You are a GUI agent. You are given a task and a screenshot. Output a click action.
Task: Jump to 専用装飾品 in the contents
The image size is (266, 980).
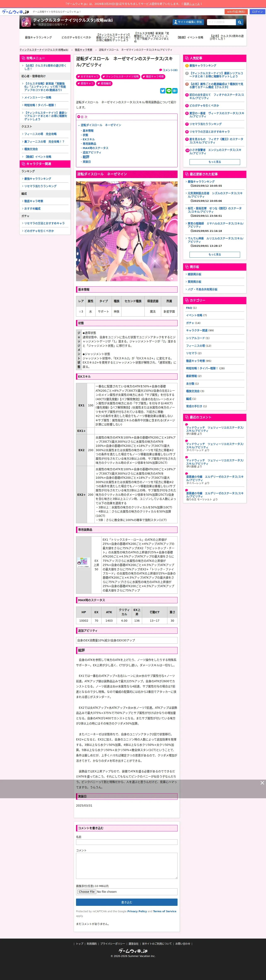point(89,144)
